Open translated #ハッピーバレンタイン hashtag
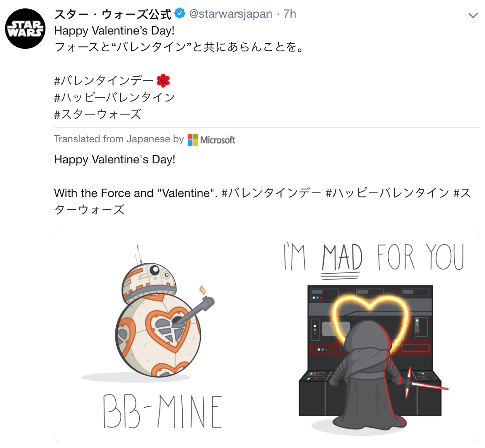The width and height of the screenshot is (485, 448). coord(387,193)
